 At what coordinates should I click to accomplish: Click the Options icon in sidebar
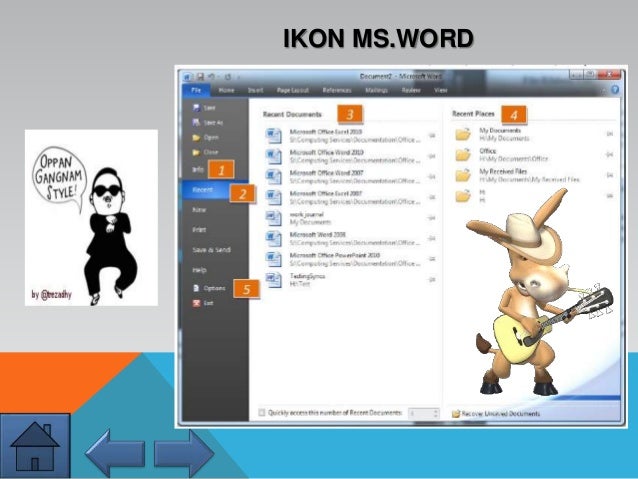[x=196, y=288]
